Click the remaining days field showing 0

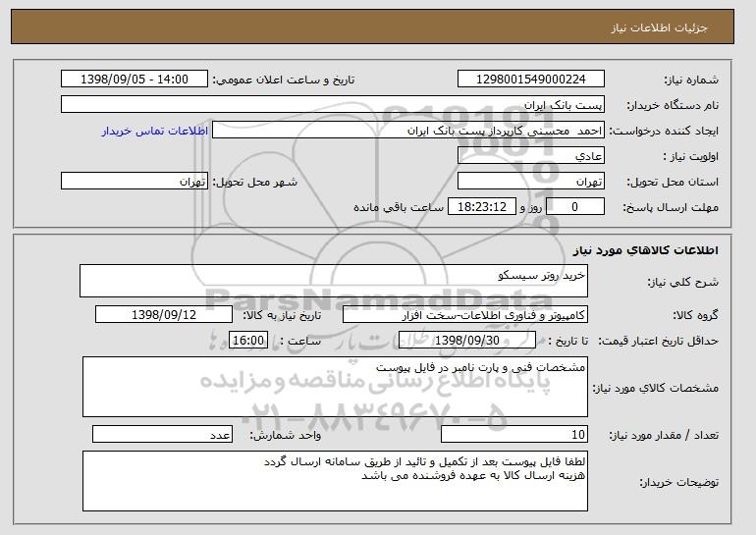(x=574, y=207)
